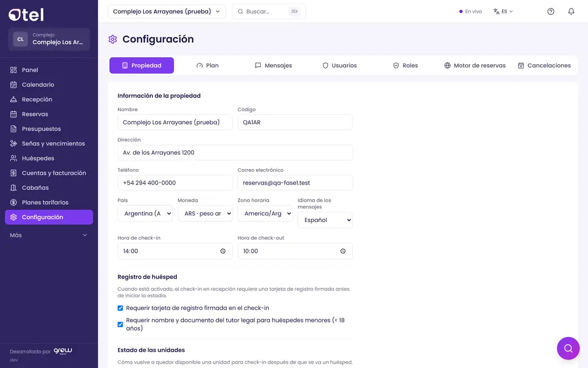
Task: Click the Teléfono input field
Action: pos(175,183)
